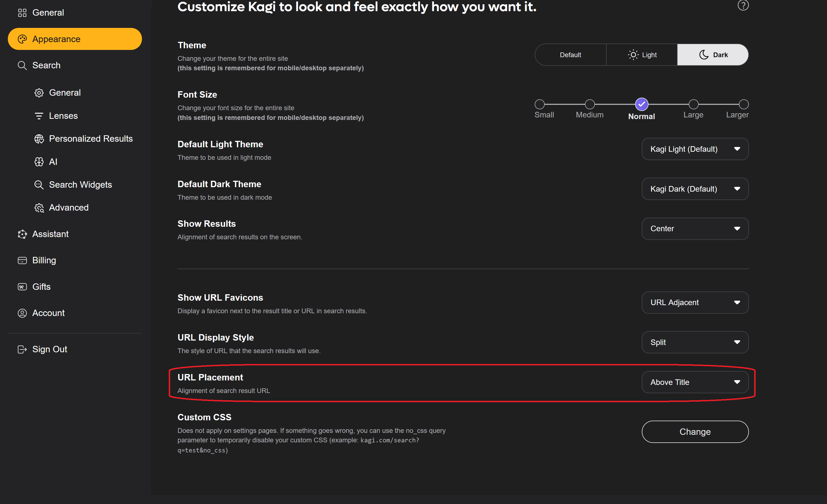Click the Lenses filter icon in sidebar
This screenshot has height=504, width=827.
pyautogui.click(x=39, y=116)
